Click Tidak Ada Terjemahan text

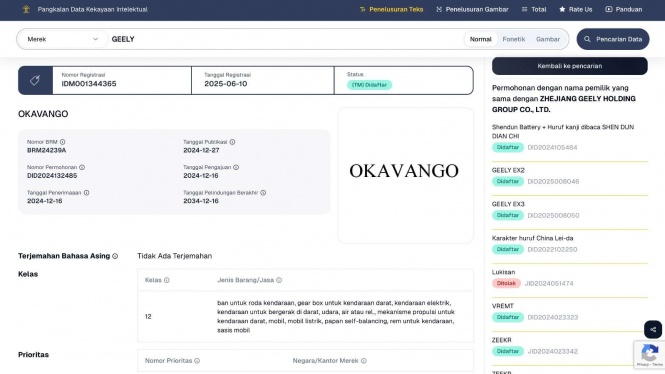pos(174,256)
